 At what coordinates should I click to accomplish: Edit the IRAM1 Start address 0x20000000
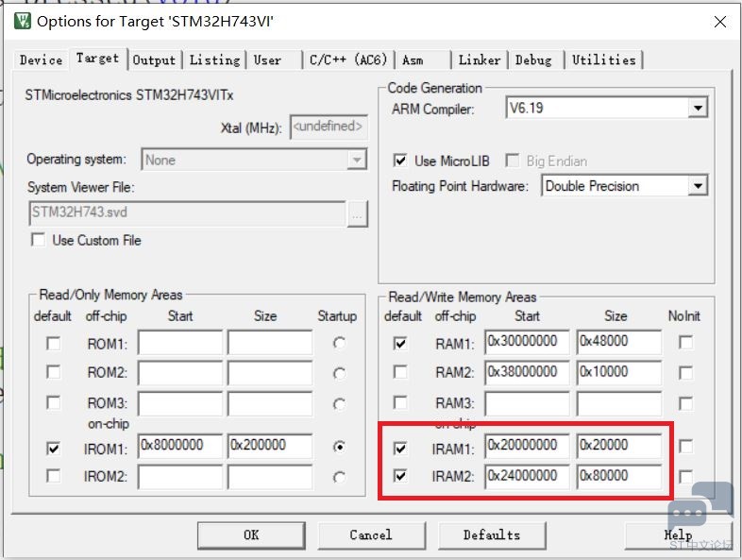[x=527, y=446]
